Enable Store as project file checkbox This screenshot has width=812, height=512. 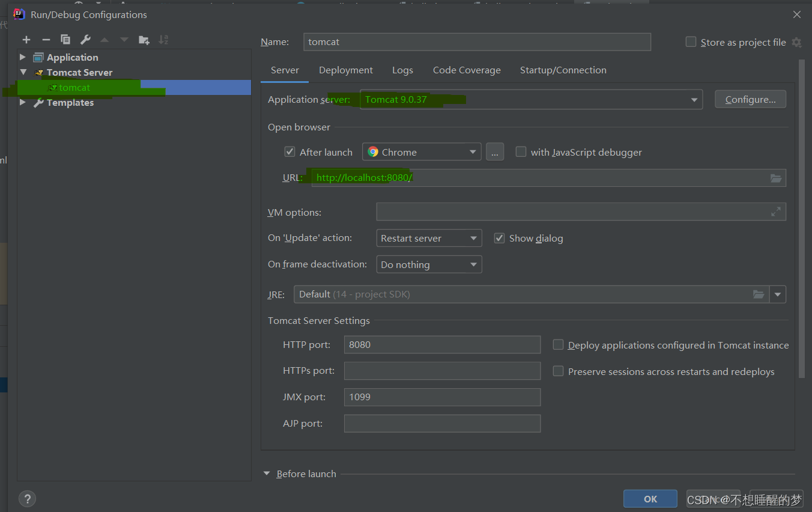tap(691, 42)
